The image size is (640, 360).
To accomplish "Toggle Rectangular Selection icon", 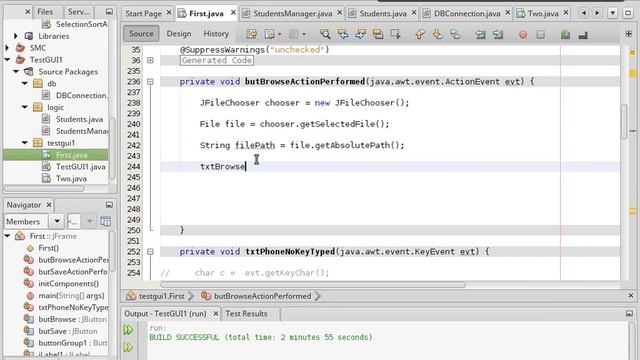I will pos(396,34).
